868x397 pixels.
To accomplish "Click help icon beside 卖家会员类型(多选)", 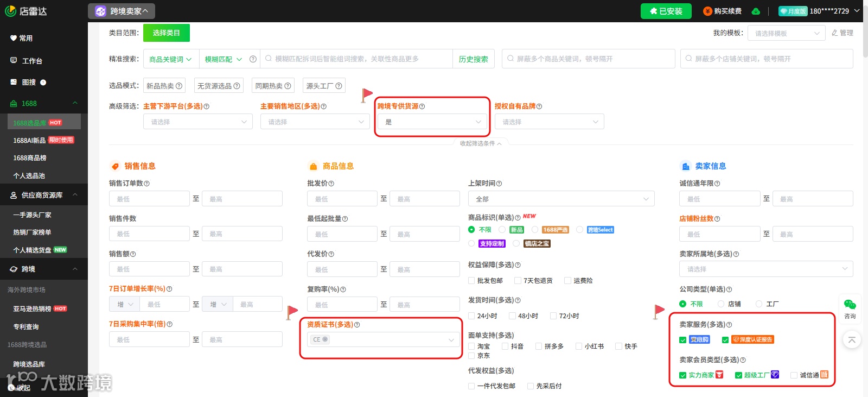I will coord(743,360).
